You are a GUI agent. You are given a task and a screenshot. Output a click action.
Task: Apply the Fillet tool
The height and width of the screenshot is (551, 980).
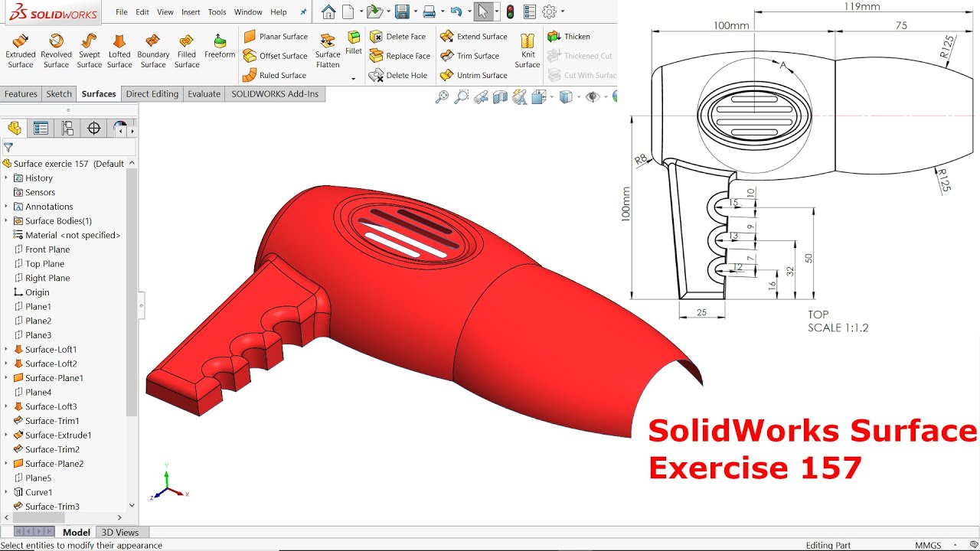click(x=354, y=43)
